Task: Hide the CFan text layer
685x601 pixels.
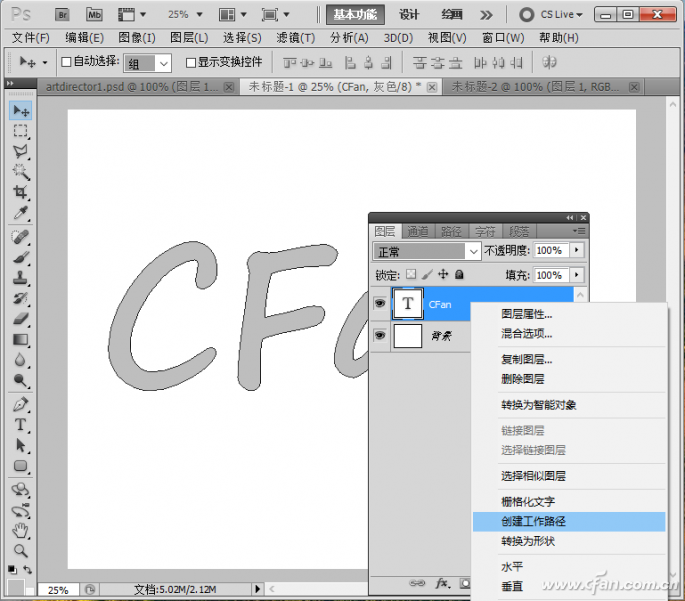Action: pos(380,303)
